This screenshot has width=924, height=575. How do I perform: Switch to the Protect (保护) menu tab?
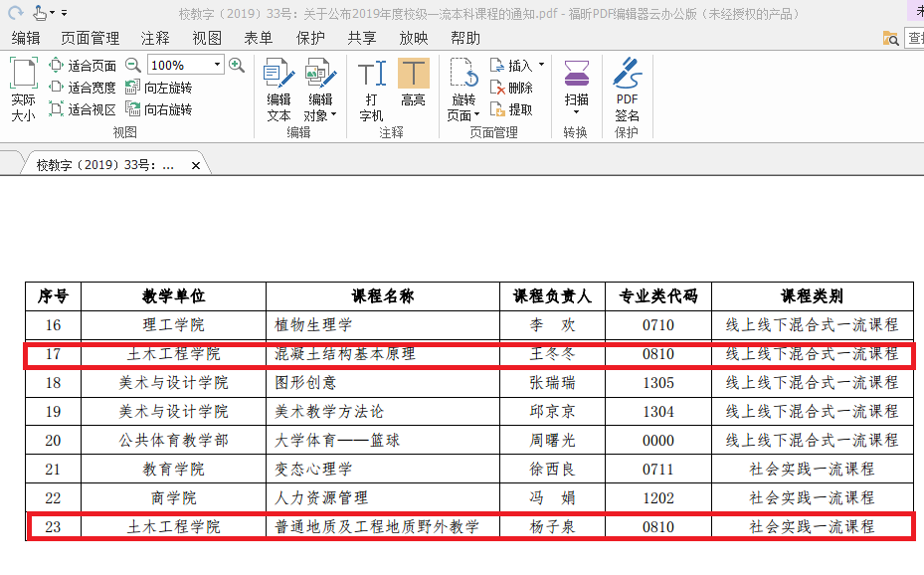click(310, 38)
